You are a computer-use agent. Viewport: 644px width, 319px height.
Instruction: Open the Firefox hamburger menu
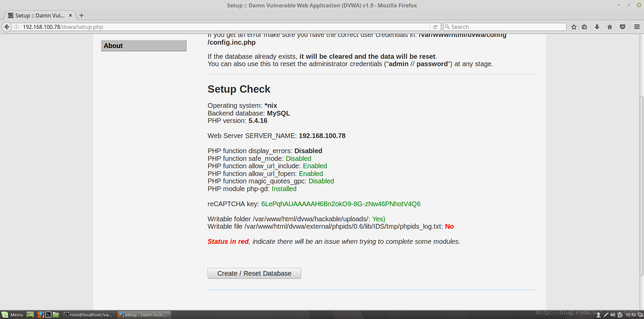(x=637, y=27)
